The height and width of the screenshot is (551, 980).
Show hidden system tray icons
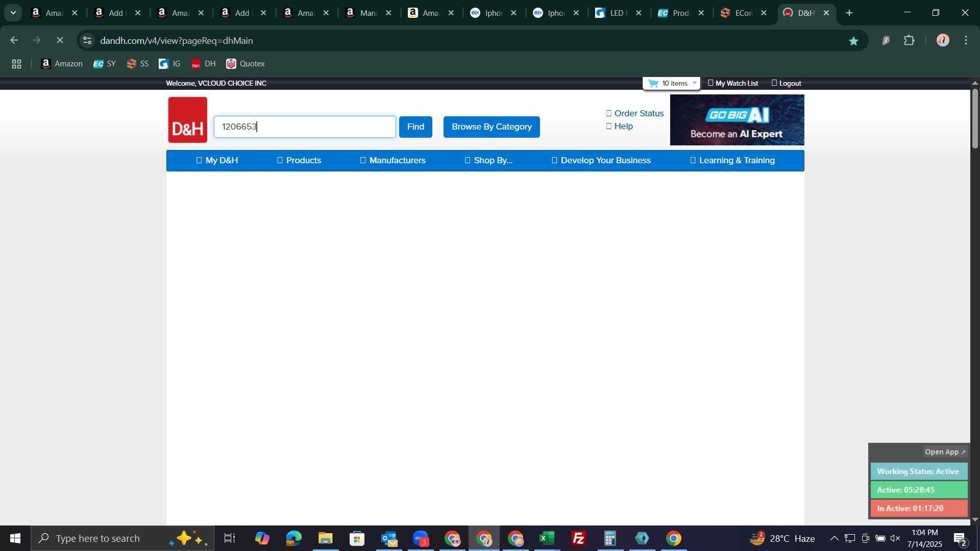click(834, 538)
